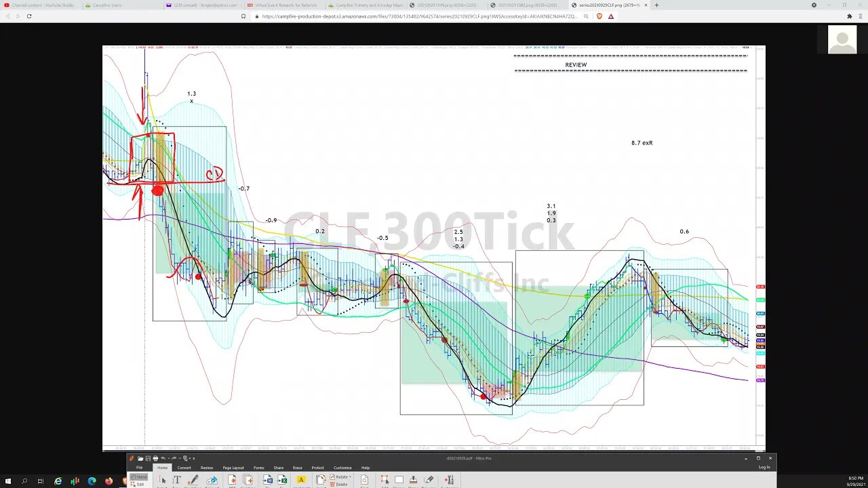Click the webcam participant thumbnail
Image resolution: width=868 pixels, height=488 pixels.
[842, 40]
